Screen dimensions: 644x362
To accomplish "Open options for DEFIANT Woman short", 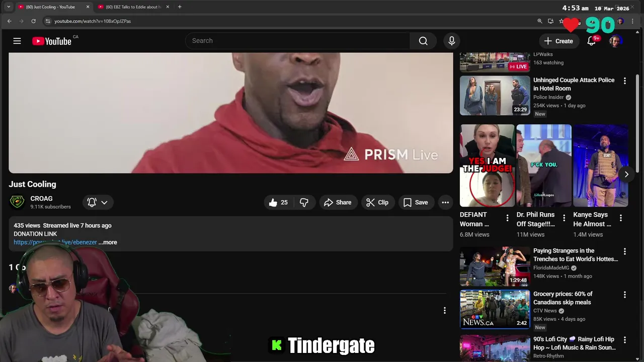I will (x=507, y=218).
